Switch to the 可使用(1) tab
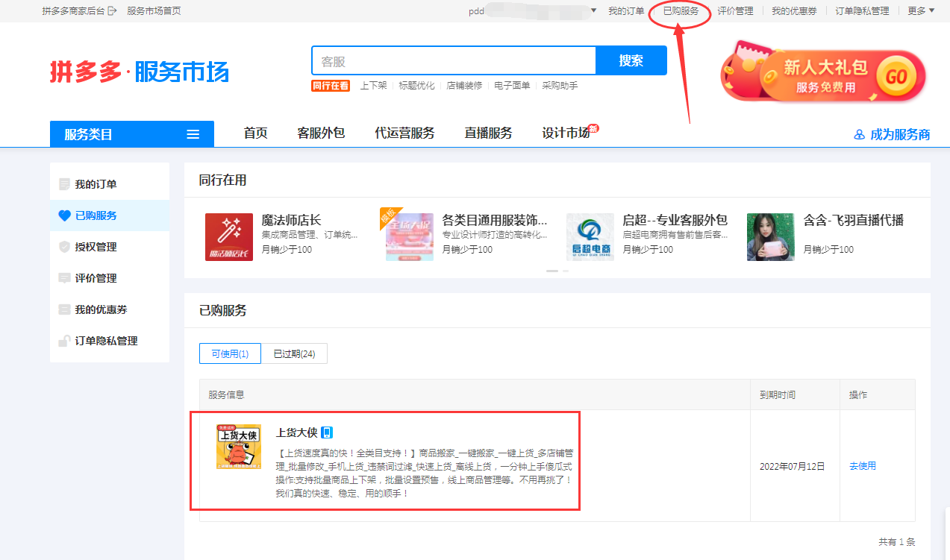950x560 pixels. click(230, 353)
